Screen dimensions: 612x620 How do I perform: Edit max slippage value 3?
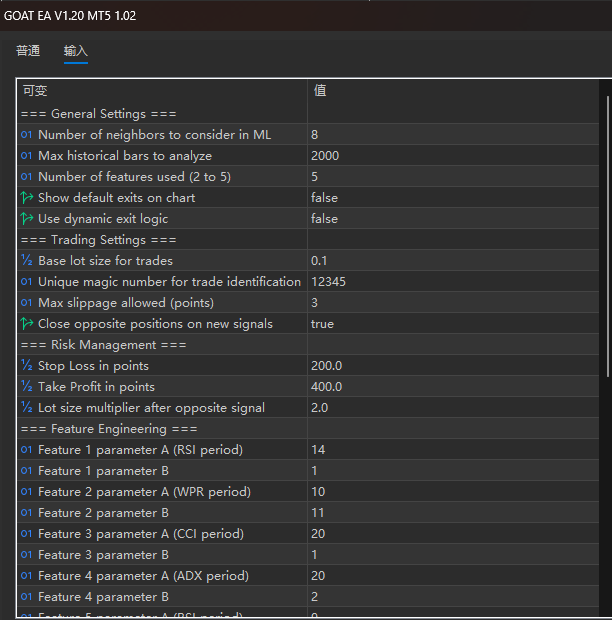[453, 302]
